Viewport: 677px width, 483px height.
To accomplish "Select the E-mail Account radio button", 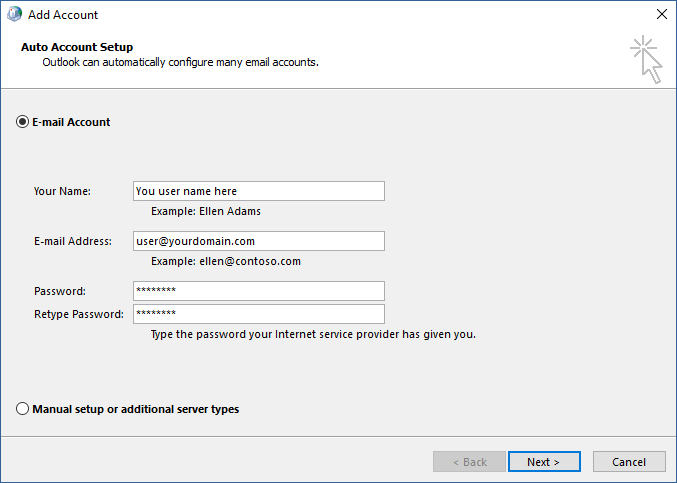I will [x=23, y=122].
